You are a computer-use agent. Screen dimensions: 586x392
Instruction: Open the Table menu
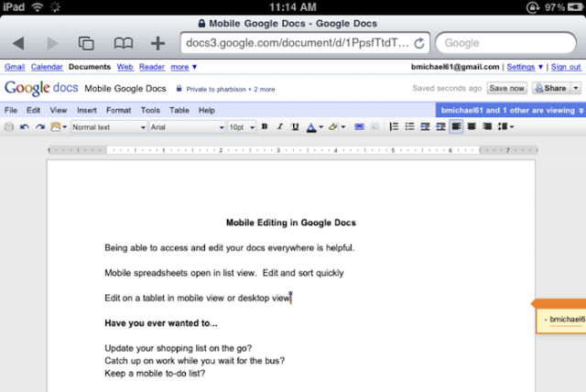[179, 110]
